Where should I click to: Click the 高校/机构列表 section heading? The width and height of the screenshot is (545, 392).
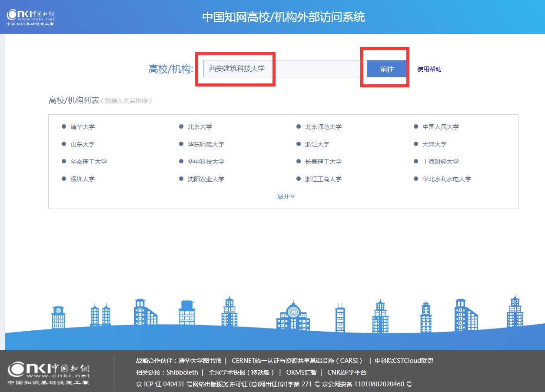click(x=74, y=100)
